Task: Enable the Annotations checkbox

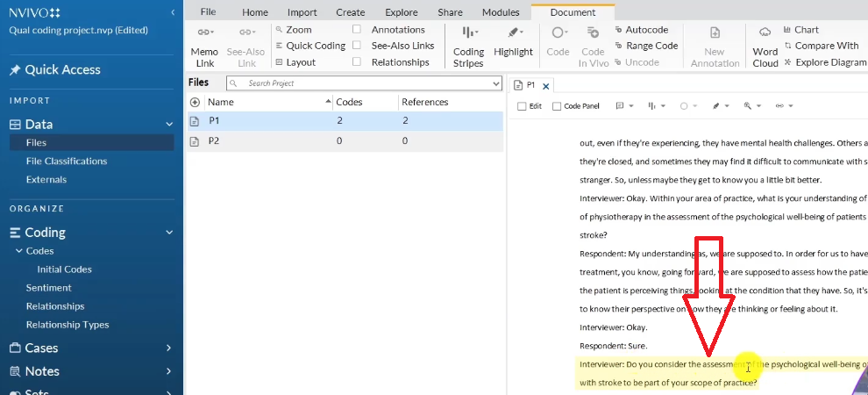Action: tap(357, 30)
